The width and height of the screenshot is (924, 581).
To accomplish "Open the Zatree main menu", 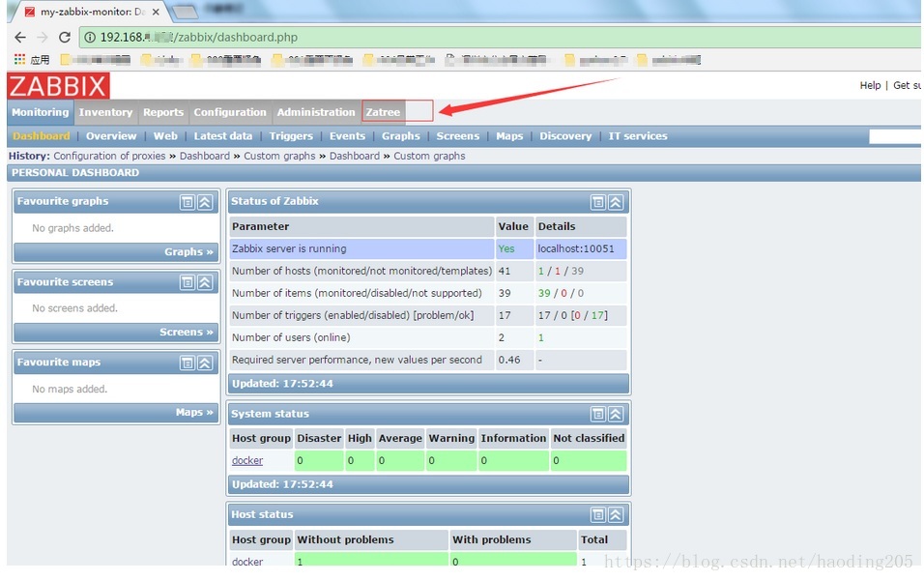I will pos(383,112).
